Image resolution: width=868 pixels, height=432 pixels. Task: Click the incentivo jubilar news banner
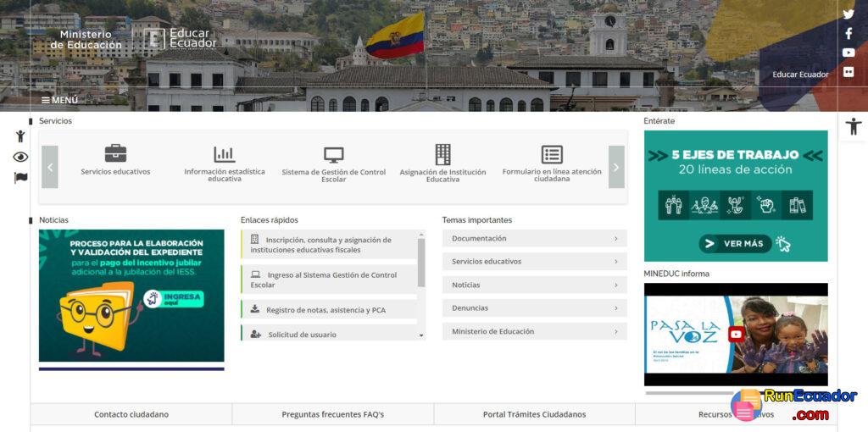pyautogui.click(x=131, y=296)
